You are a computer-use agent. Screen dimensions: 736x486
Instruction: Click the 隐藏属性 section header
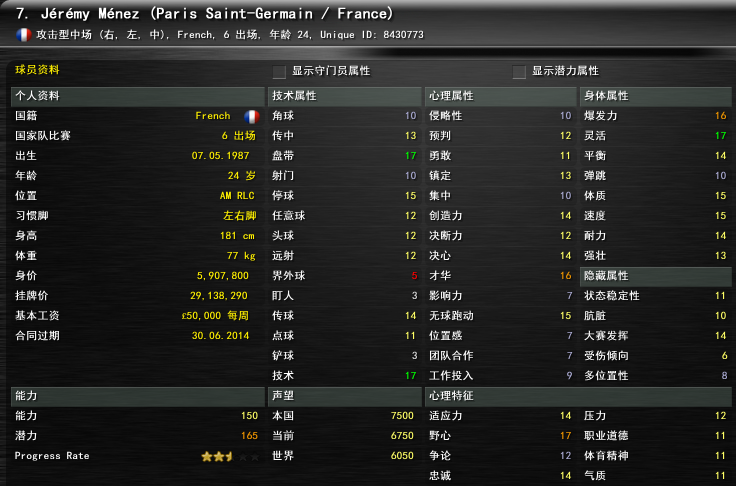coord(656,276)
